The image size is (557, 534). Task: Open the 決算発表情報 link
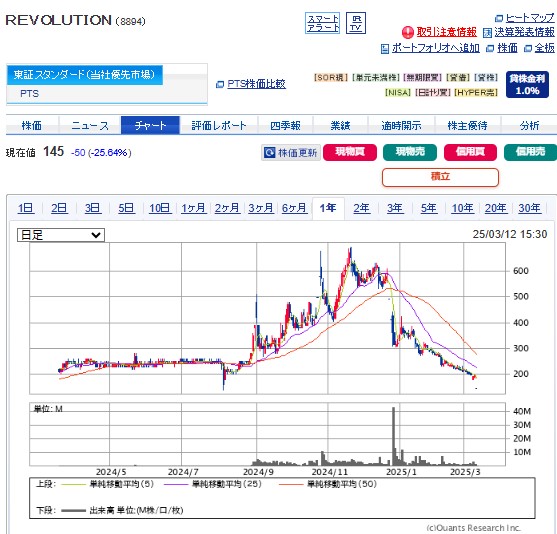pos(524,32)
